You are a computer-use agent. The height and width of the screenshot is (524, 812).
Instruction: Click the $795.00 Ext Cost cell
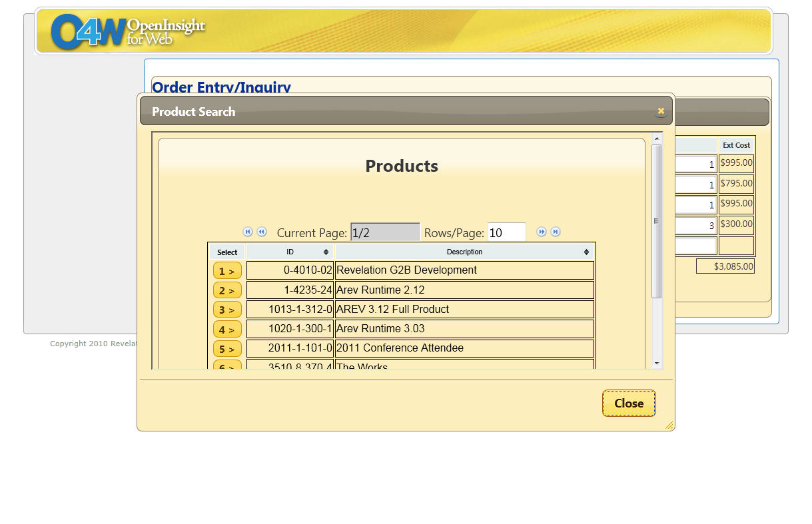[x=736, y=184]
